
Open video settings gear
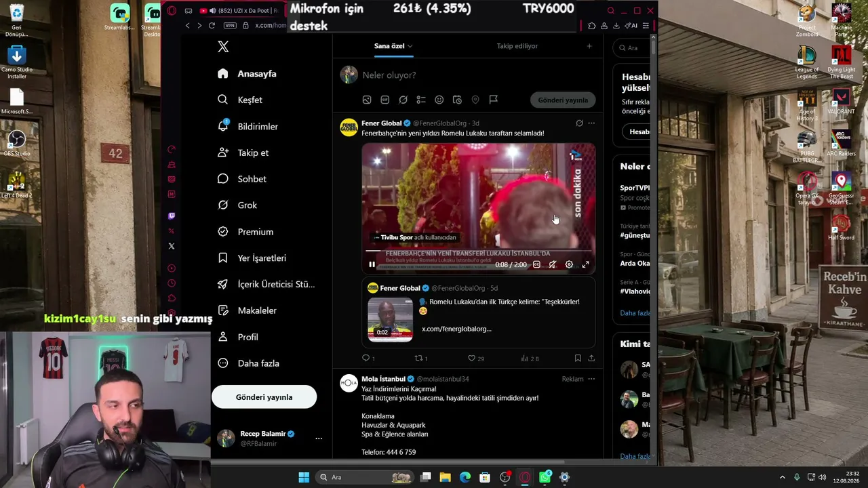(569, 264)
